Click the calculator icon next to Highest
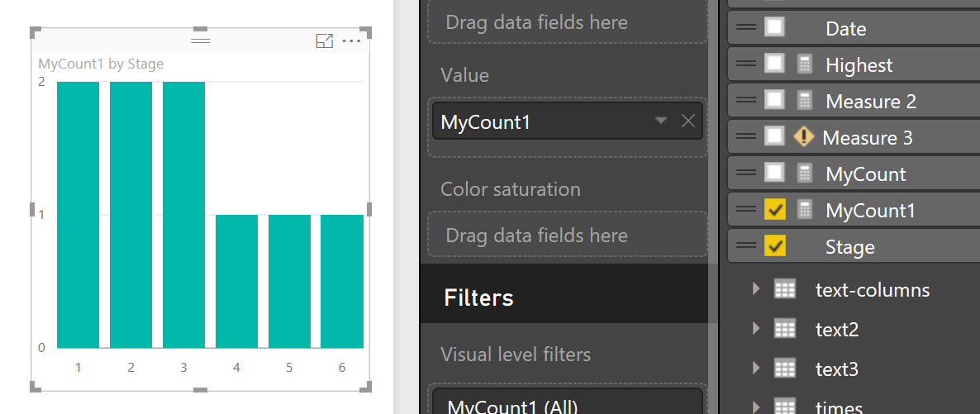The width and height of the screenshot is (980, 414). pyautogui.click(x=805, y=64)
